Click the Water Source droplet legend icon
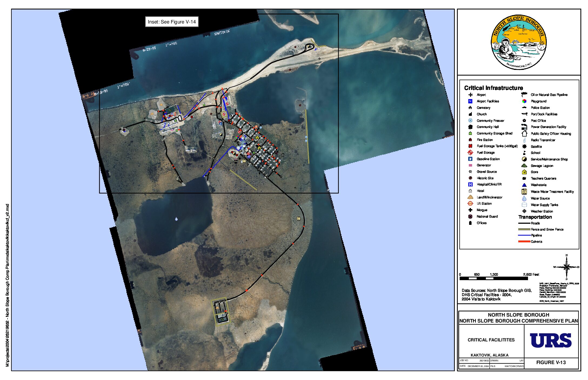This screenshot has width=588, height=380. tap(524, 198)
